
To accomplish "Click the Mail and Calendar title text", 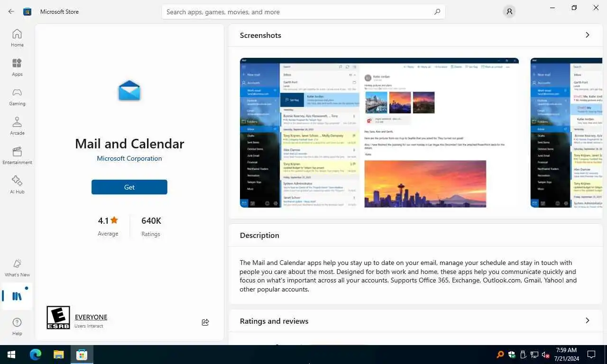I will (129, 144).
